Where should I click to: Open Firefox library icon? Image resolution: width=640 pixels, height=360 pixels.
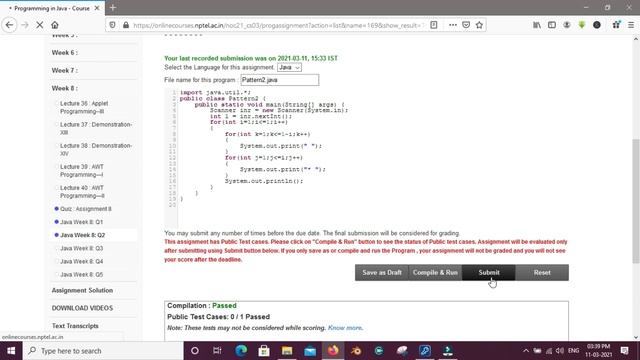point(537,25)
